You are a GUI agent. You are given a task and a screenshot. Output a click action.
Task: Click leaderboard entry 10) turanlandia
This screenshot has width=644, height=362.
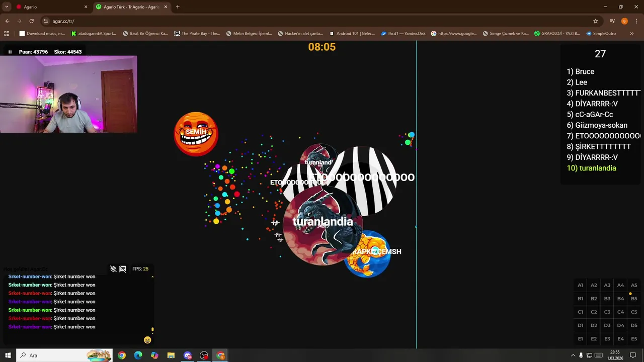(x=591, y=168)
